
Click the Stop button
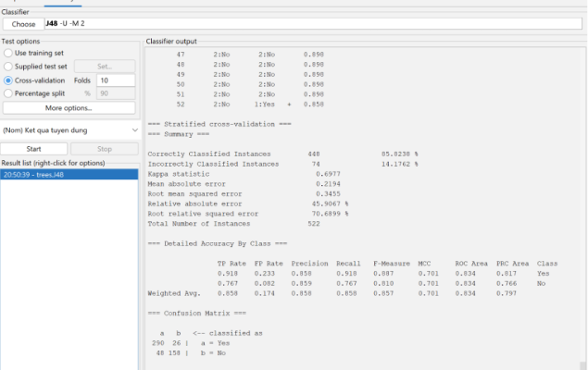pyautogui.click(x=105, y=149)
